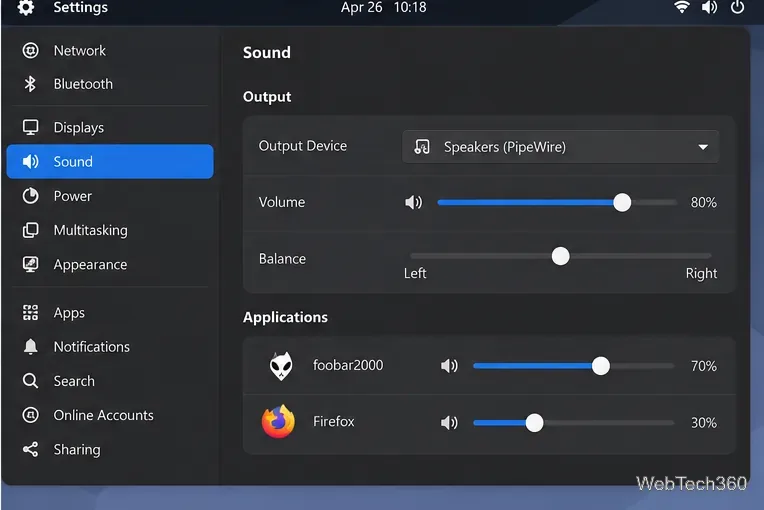
Task: Click the Firefox volume slider handle
Action: click(x=534, y=422)
